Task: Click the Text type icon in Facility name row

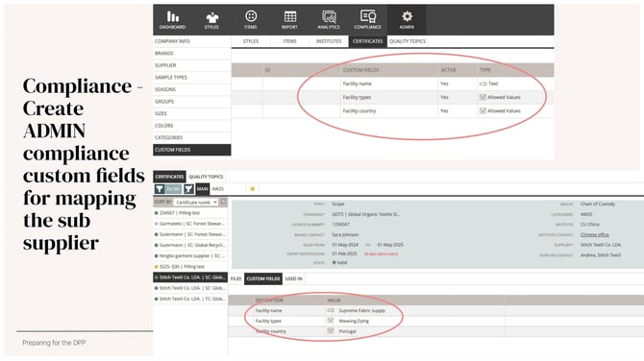Action: pyautogui.click(x=483, y=84)
